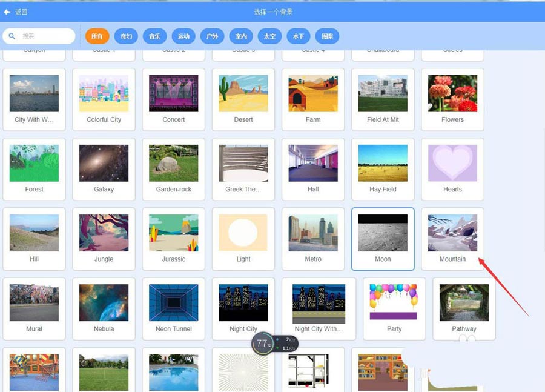
Task: Select the 所有 (All) category filter
Action: tap(97, 36)
